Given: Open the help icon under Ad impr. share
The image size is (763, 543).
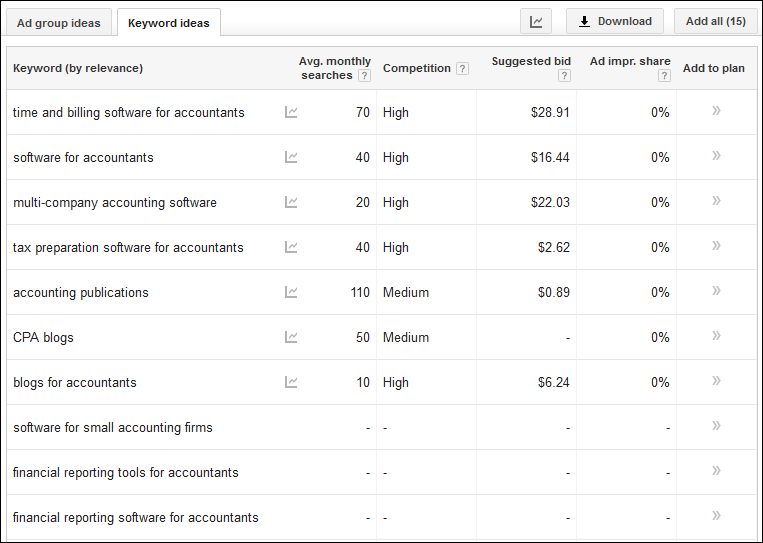Looking at the screenshot, I should [664, 76].
